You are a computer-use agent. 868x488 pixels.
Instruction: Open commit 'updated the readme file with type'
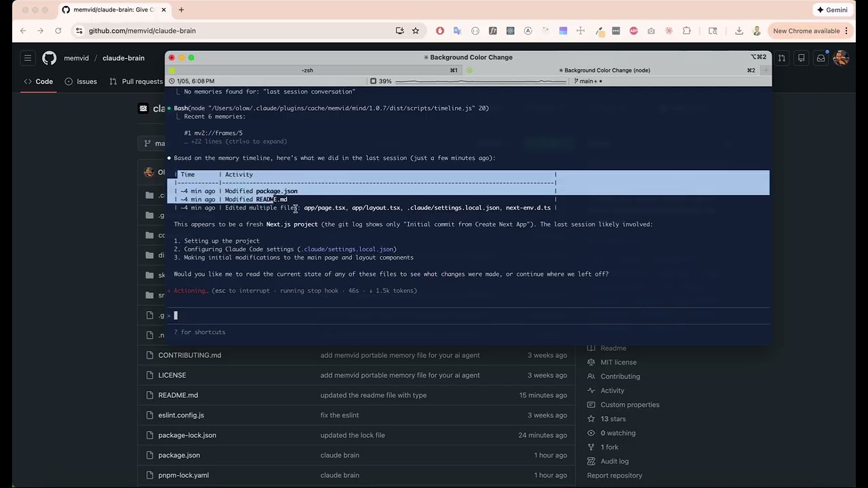[x=374, y=395]
